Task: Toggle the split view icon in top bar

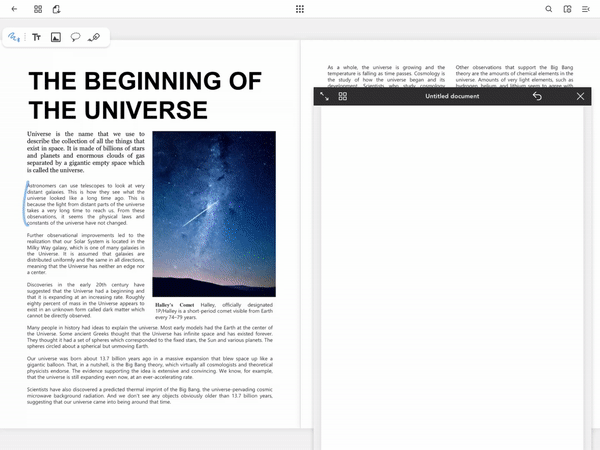Action: (x=567, y=9)
